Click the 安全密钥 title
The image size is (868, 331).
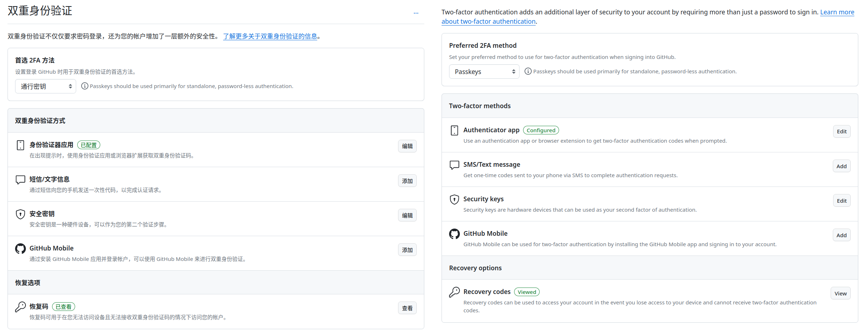point(42,214)
